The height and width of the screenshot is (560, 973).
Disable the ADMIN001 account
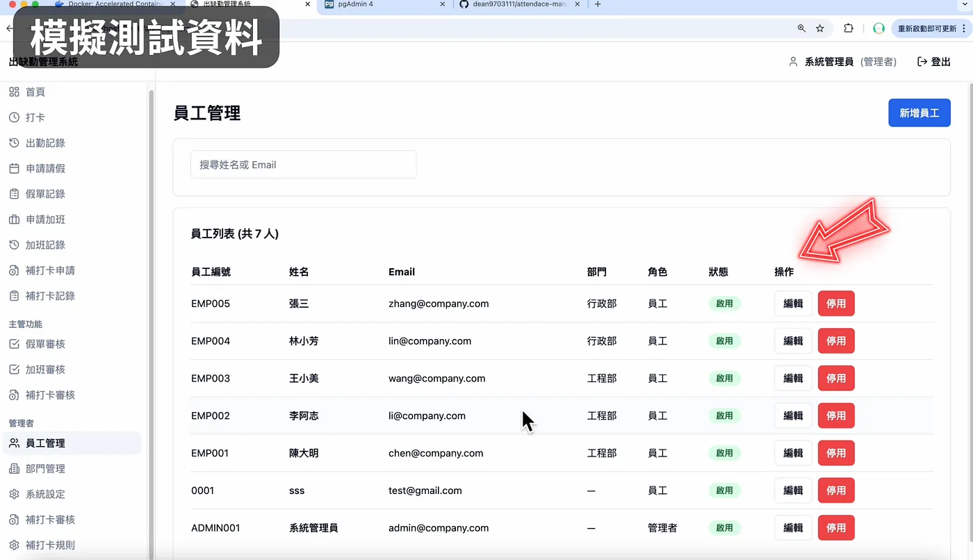(836, 528)
